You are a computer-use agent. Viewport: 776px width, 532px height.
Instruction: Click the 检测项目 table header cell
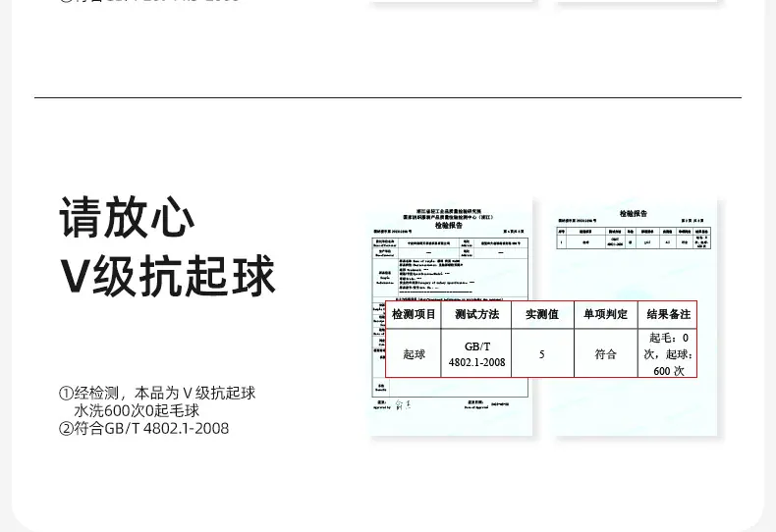point(414,314)
